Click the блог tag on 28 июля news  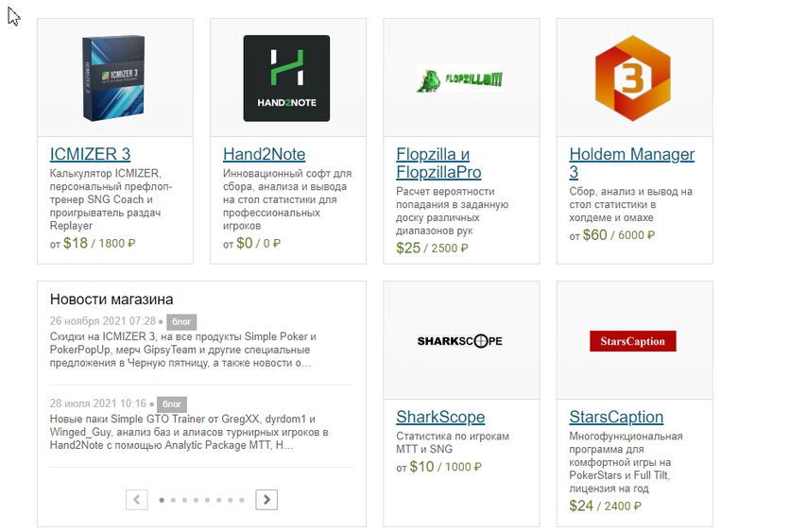coord(171,403)
